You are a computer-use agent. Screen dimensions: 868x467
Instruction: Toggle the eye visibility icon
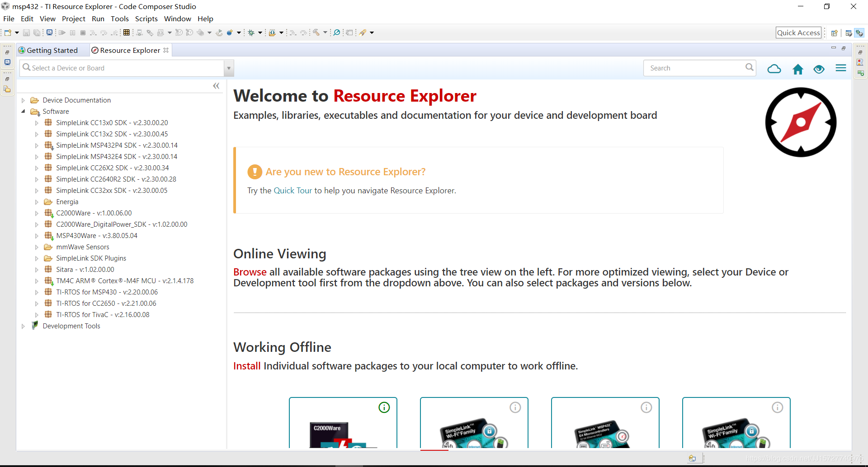tap(819, 69)
